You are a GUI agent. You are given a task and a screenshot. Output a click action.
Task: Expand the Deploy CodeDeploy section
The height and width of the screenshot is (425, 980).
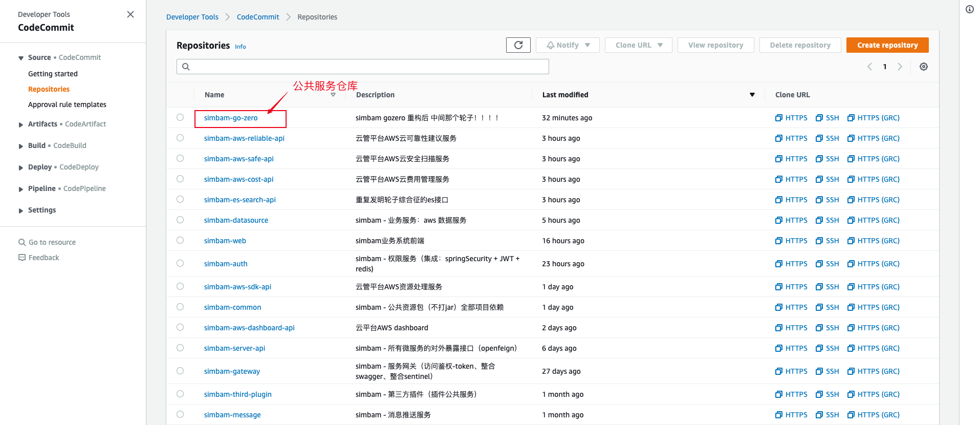click(x=21, y=167)
